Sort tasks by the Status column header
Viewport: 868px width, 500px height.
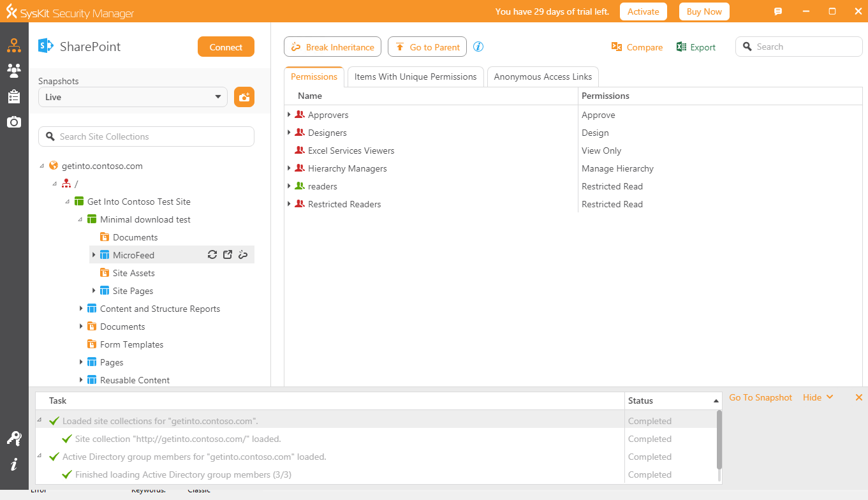point(673,401)
